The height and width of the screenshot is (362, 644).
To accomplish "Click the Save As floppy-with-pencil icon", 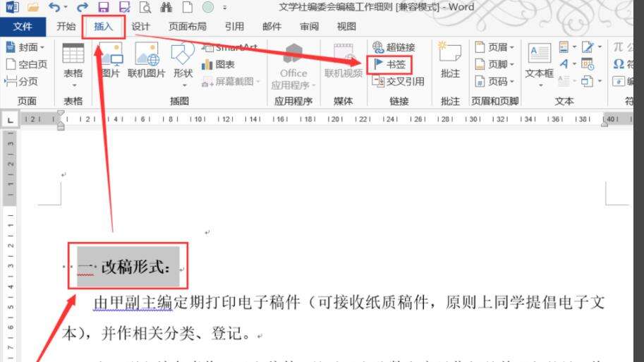I will pyautogui.click(x=124, y=7).
